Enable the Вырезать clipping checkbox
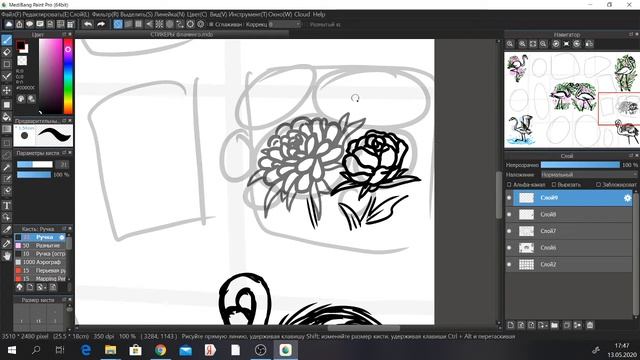Screen dimensions: 640x360 pos(554,185)
